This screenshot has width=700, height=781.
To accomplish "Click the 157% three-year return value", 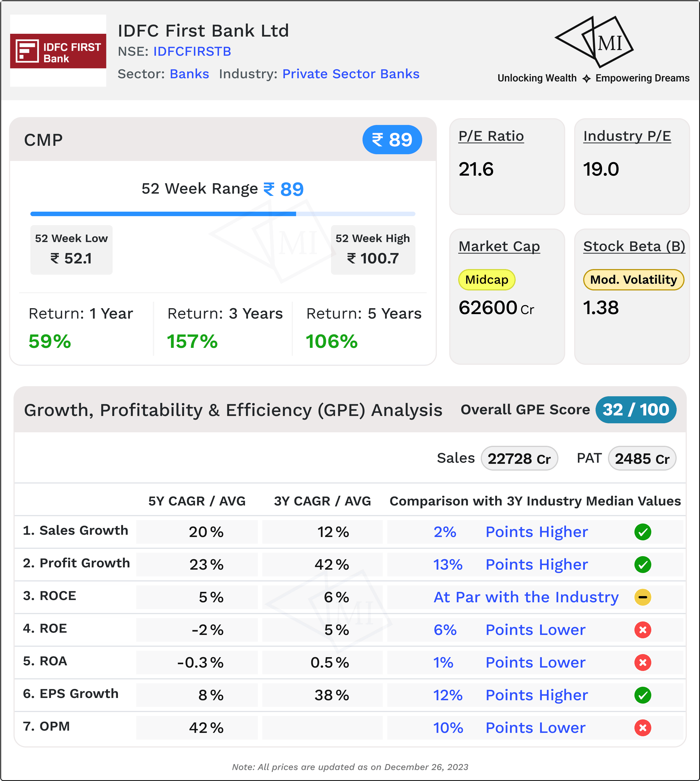I will click(192, 341).
